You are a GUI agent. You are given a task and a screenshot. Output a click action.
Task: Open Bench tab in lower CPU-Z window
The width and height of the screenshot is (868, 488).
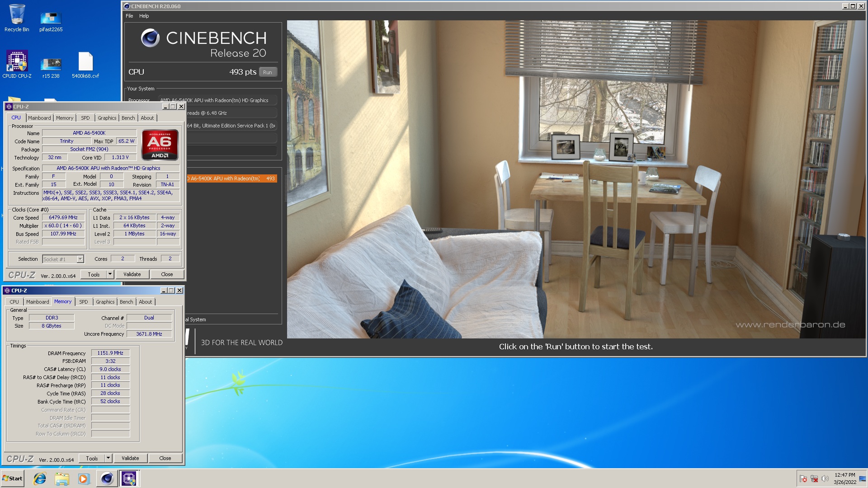[x=126, y=302]
